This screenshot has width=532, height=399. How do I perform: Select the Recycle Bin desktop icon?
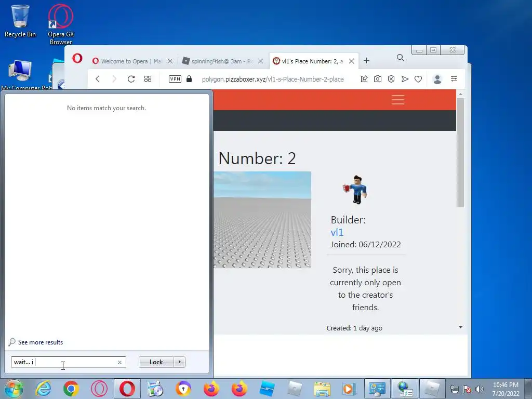[20, 21]
